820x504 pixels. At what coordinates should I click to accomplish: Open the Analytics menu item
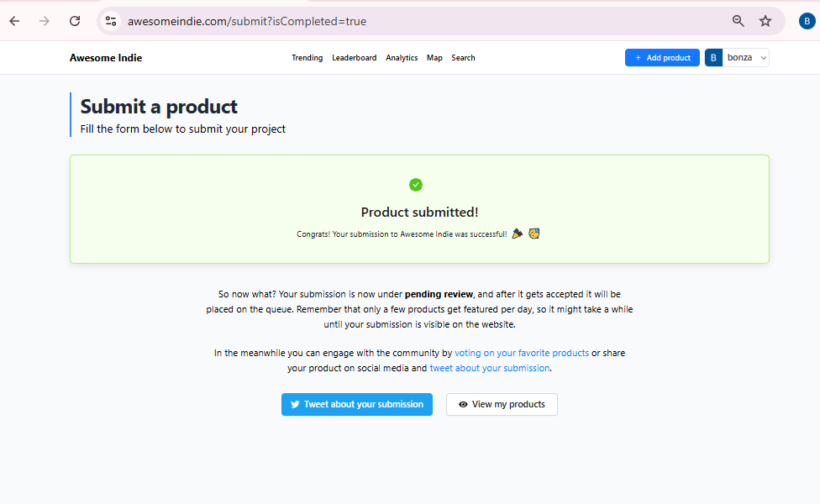402,58
